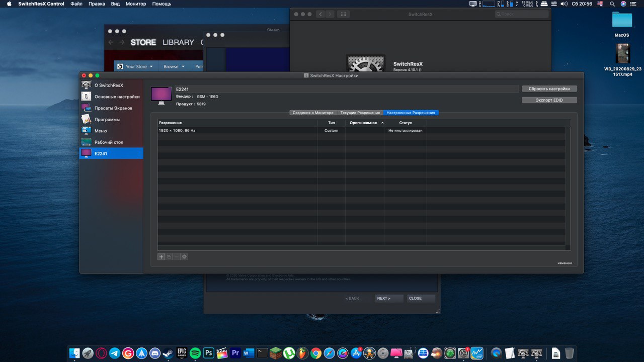Click show all grid button in Preferences window
The width and height of the screenshot is (644, 362).
click(x=343, y=14)
